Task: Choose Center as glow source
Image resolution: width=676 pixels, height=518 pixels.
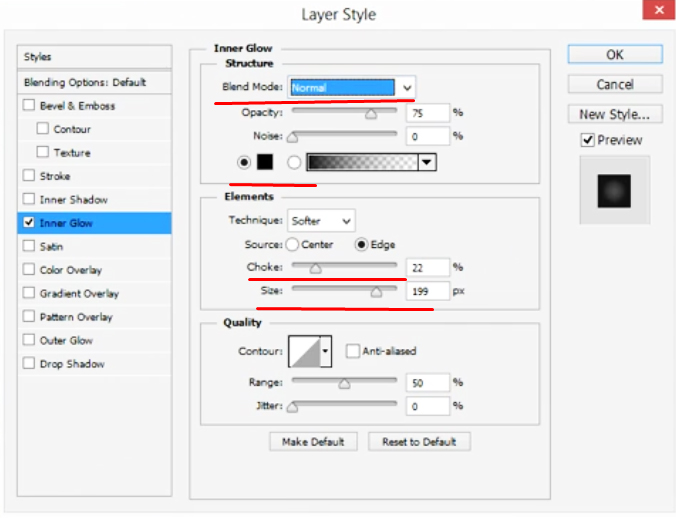Action: click(x=292, y=244)
